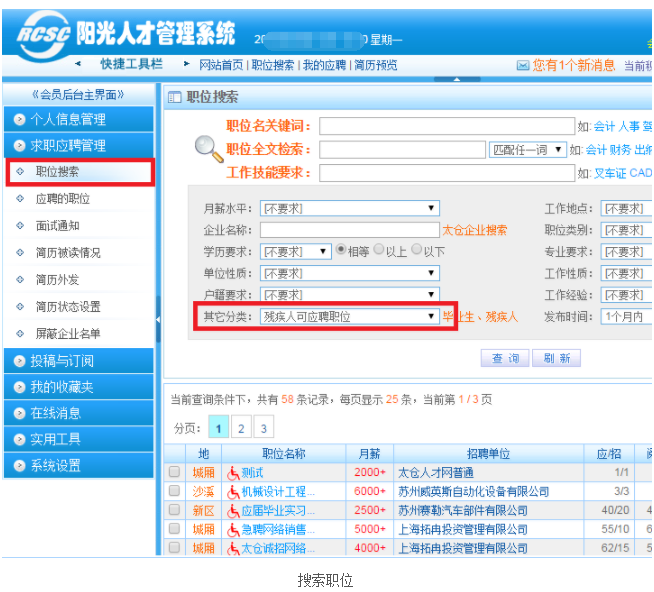Click the arrow icon of 系统设置
This screenshot has width=654, height=592.
click(19, 466)
